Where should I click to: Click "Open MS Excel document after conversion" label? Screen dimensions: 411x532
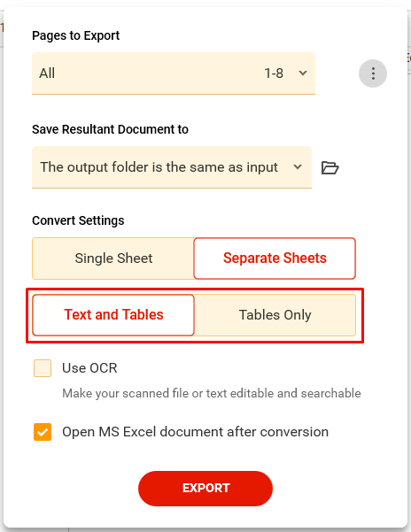pyautogui.click(x=195, y=432)
